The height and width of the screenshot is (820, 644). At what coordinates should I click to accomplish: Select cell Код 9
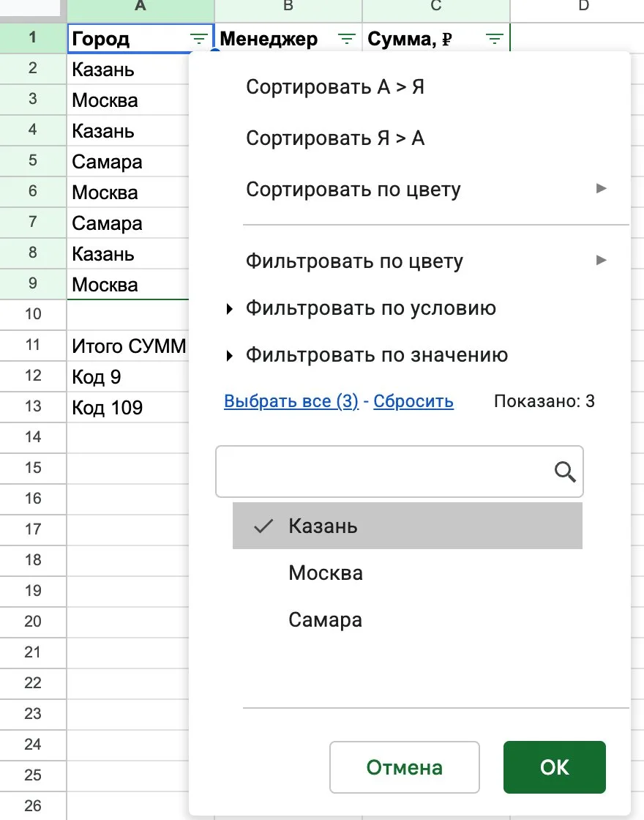tap(128, 376)
